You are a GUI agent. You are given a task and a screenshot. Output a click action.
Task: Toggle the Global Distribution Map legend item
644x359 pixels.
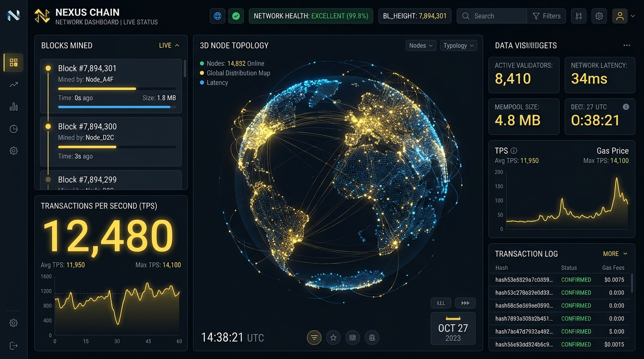pos(235,73)
